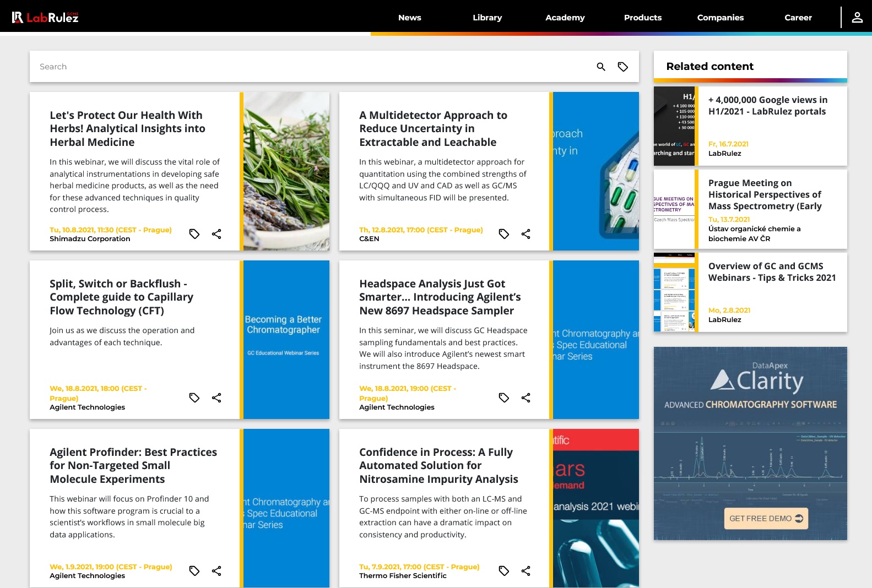This screenshot has width=872, height=588.
Task: Click date Tu, 10.8.2021, 11:30 (CEST - Prague)
Action: [111, 230]
